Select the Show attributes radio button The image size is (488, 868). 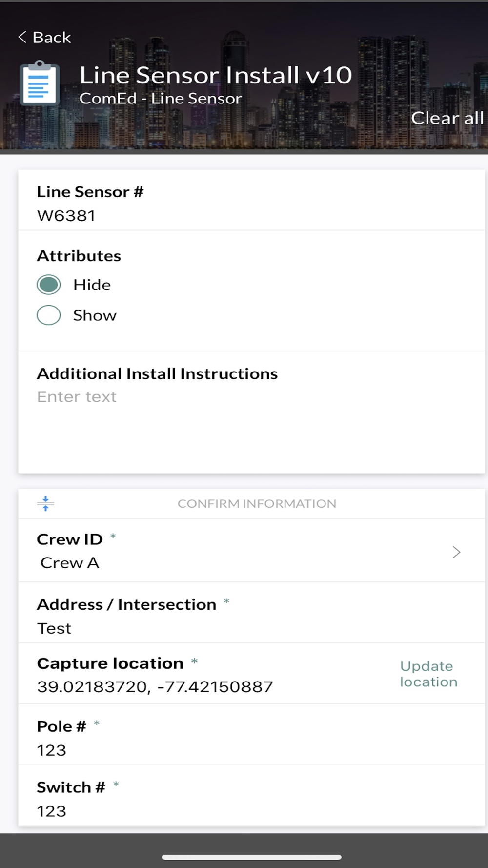(49, 315)
